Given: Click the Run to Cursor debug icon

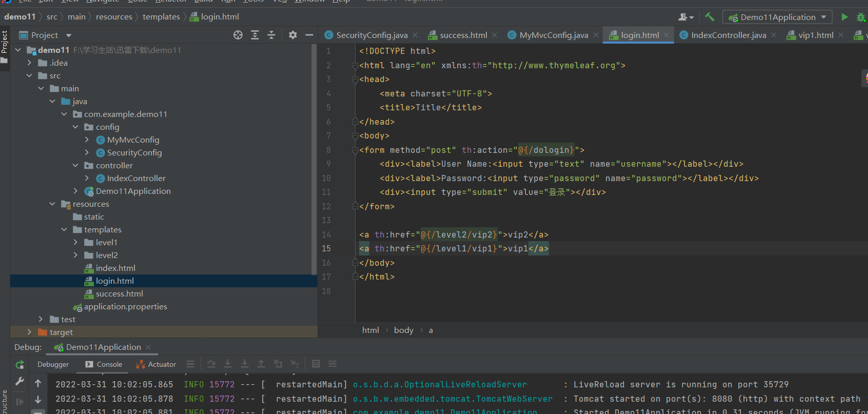Looking at the screenshot, I should [x=294, y=364].
